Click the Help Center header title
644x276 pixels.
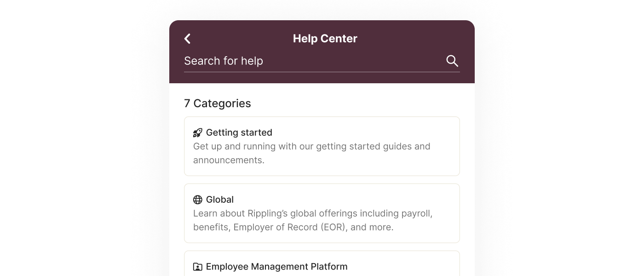(325, 39)
